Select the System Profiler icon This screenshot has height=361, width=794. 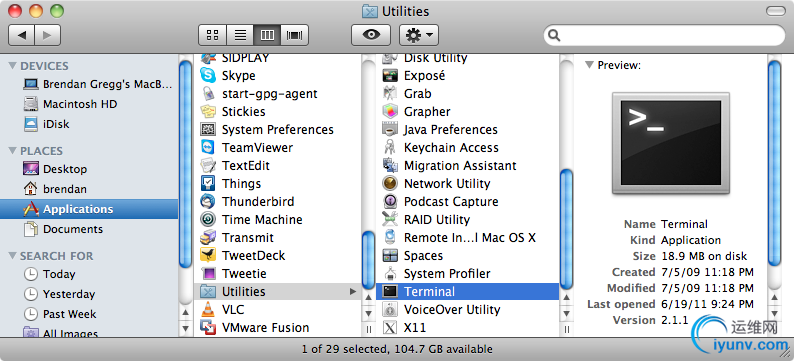(390, 273)
